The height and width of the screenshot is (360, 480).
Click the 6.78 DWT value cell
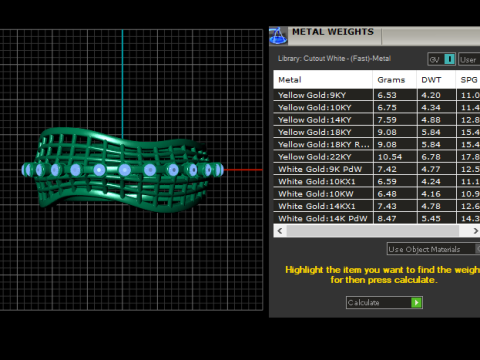436,157
